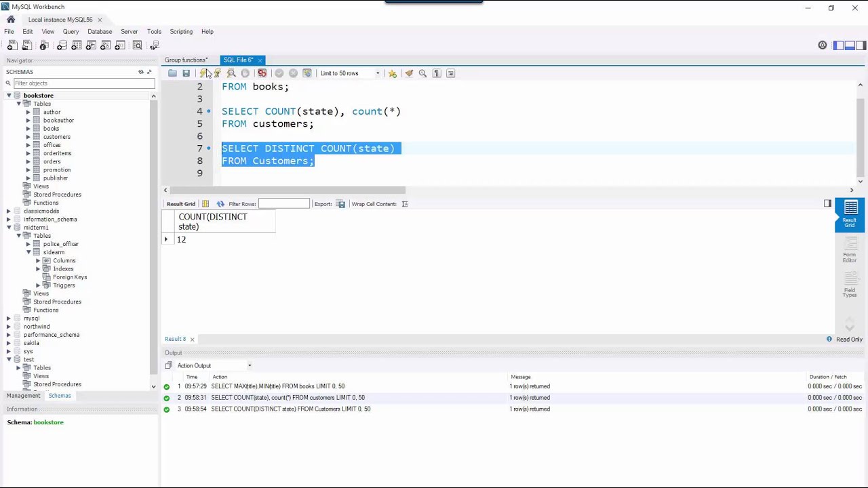Expand the northwind schema

click(9, 327)
